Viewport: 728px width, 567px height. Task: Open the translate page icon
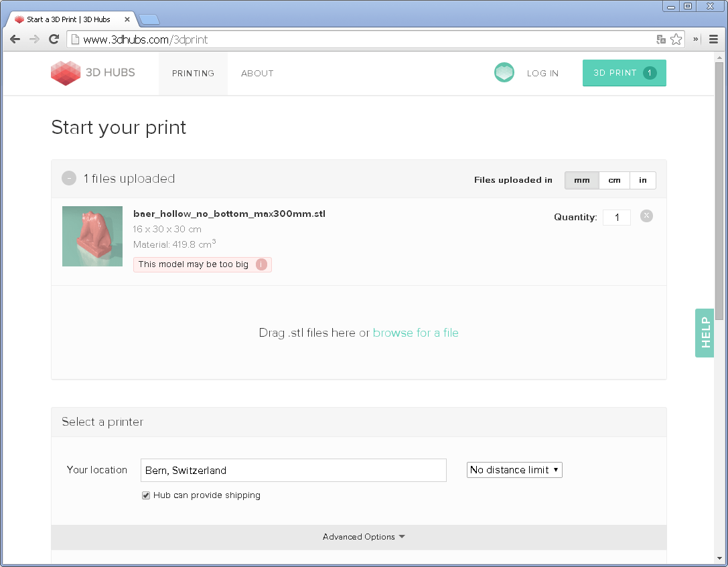click(661, 39)
